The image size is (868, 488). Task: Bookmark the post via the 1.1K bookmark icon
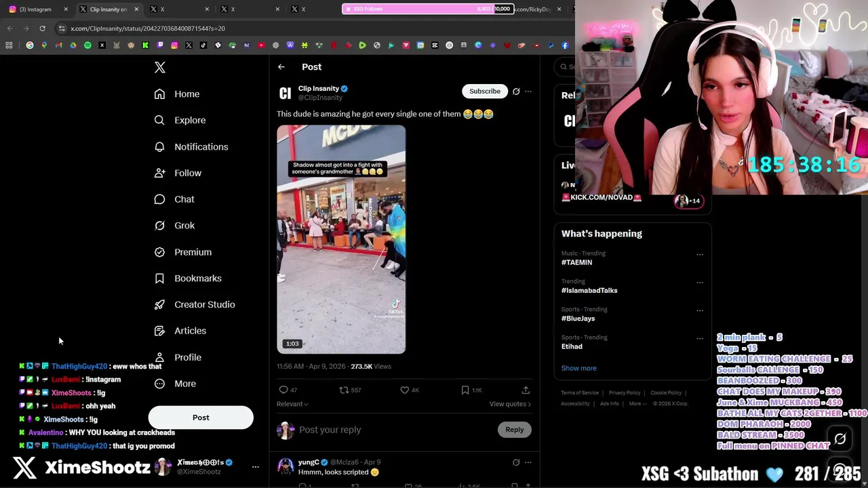click(465, 390)
